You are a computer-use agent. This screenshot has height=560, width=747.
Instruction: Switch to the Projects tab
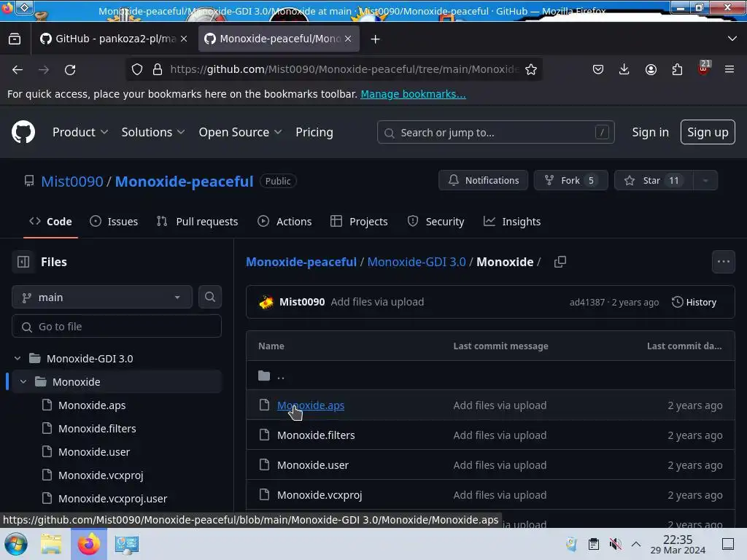[x=359, y=222]
